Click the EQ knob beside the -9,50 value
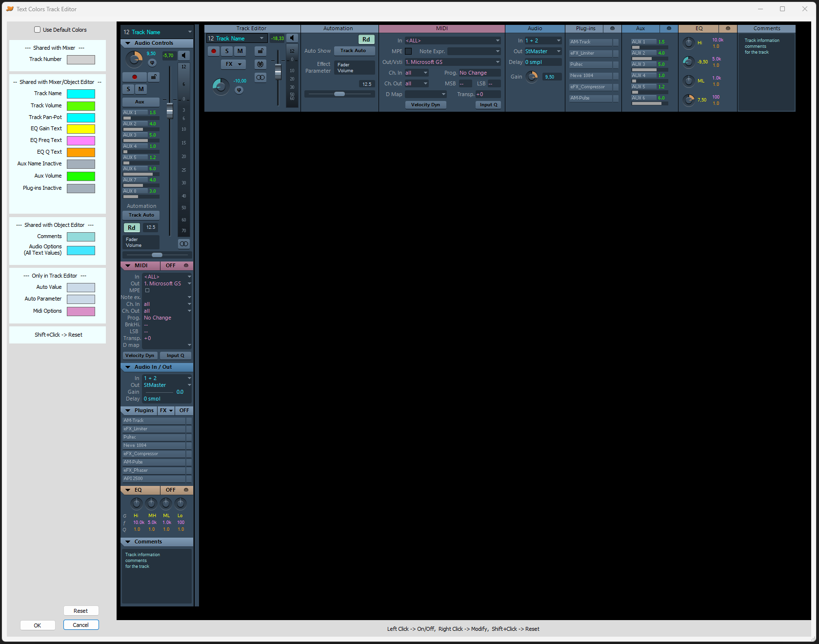Image resolution: width=819 pixels, height=644 pixels. click(688, 62)
